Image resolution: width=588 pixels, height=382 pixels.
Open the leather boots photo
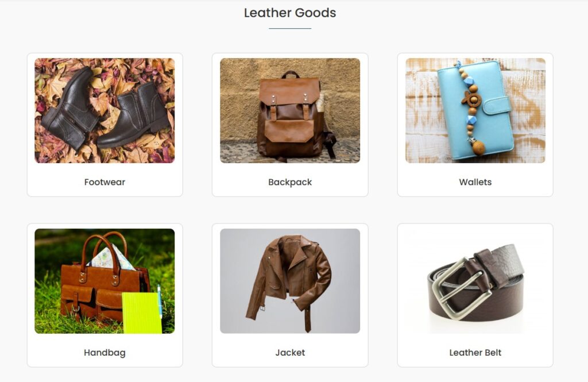point(105,110)
